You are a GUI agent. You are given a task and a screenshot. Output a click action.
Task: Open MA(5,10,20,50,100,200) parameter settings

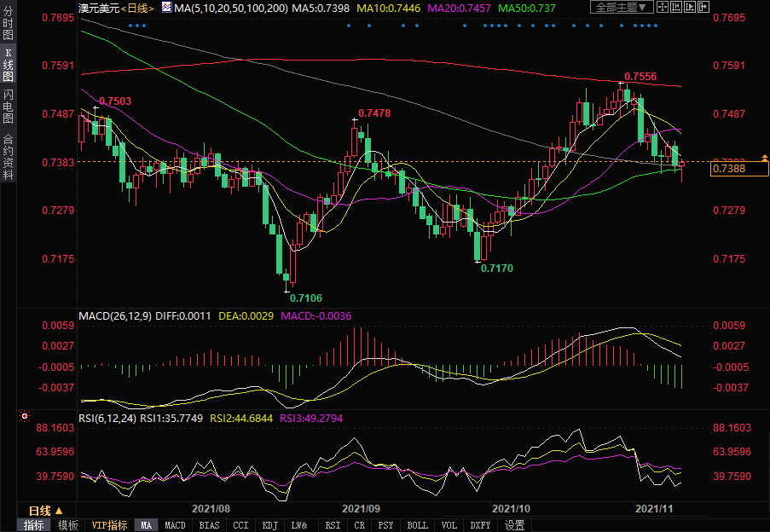(230, 8)
